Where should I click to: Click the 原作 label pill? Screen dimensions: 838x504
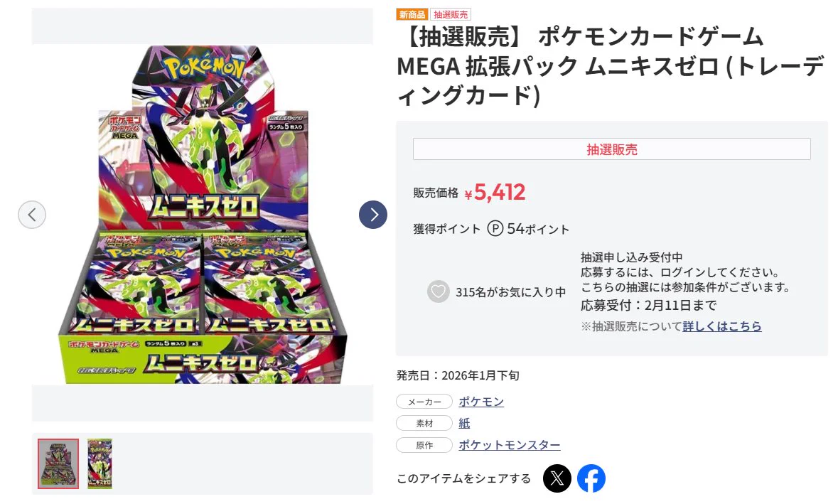pyautogui.click(x=424, y=445)
